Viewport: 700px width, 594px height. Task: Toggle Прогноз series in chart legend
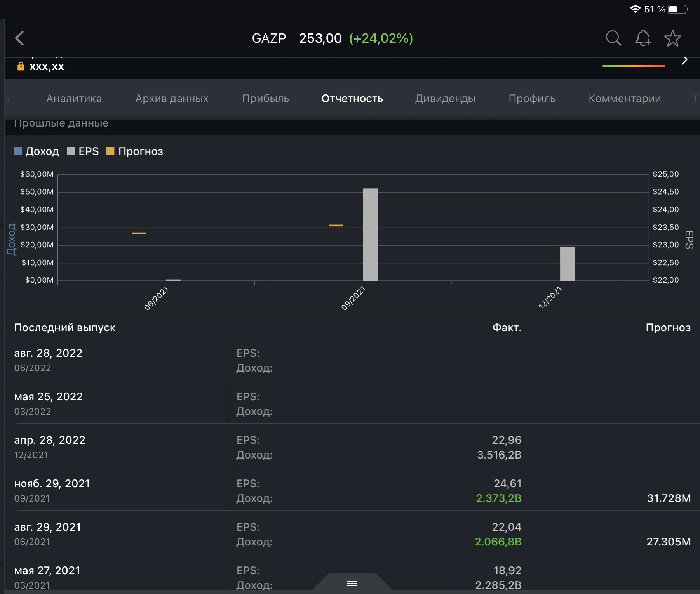pyautogui.click(x=135, y=151)
